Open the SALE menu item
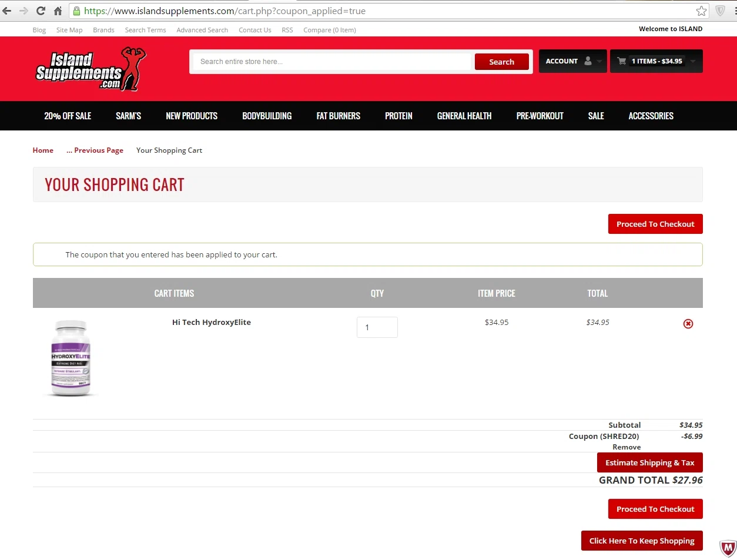Image resolution: width=737 pixels, height=560 pixels. pyautogui.click(x=596, y=116)
